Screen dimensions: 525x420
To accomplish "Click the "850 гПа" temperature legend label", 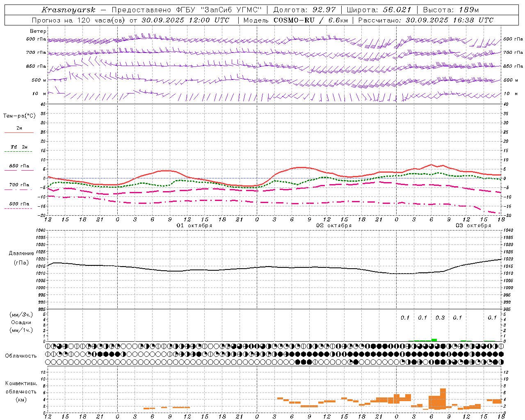I will click(19, 166).
